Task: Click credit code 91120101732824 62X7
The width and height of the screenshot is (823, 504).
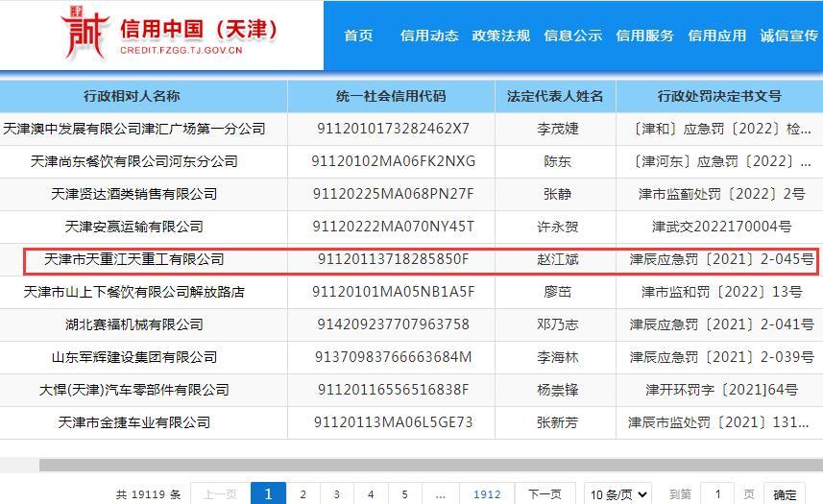Action: click(393, 129)
